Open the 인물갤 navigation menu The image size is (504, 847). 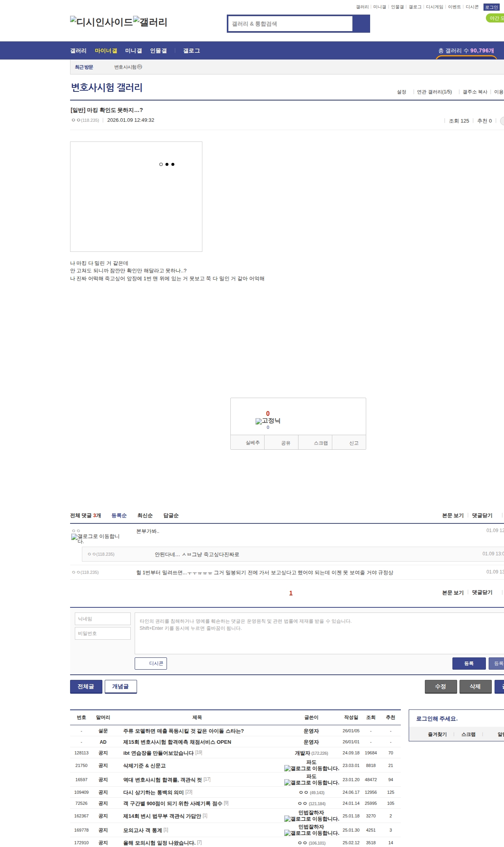(158, 51)
